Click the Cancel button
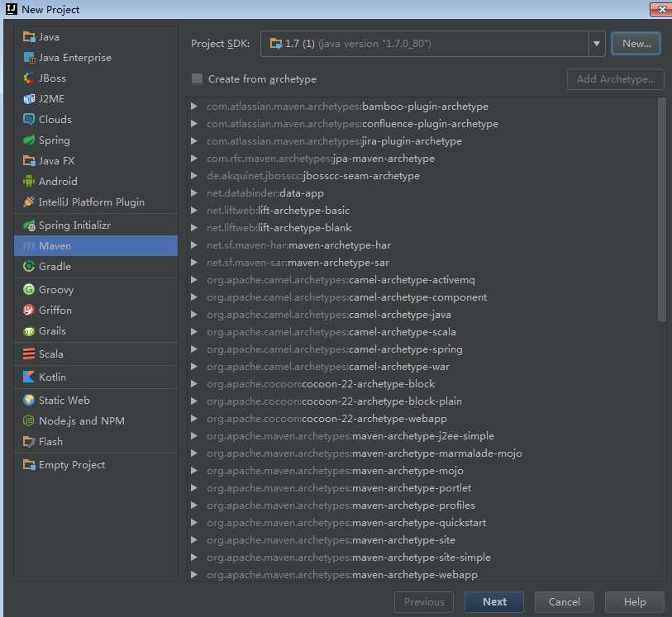The width and height of the screenshot is (672, 617). tap(564, 601)
